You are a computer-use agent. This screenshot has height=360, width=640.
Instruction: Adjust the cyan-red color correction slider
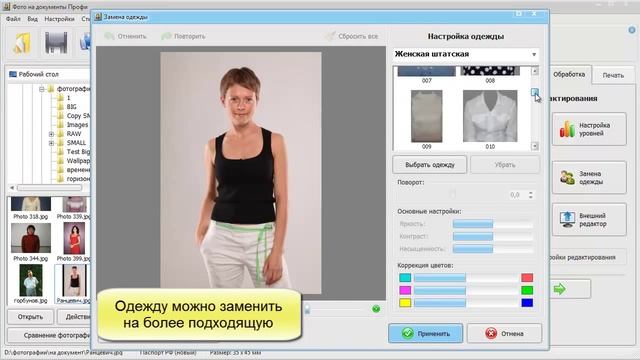(x=466, y=278)
